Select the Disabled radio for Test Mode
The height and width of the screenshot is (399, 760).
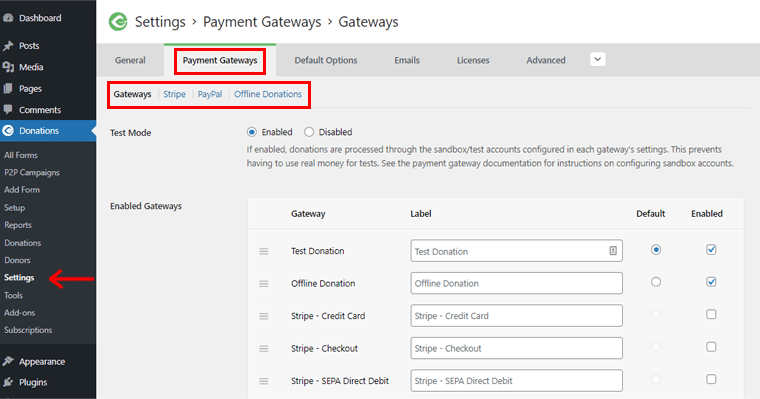309,132
